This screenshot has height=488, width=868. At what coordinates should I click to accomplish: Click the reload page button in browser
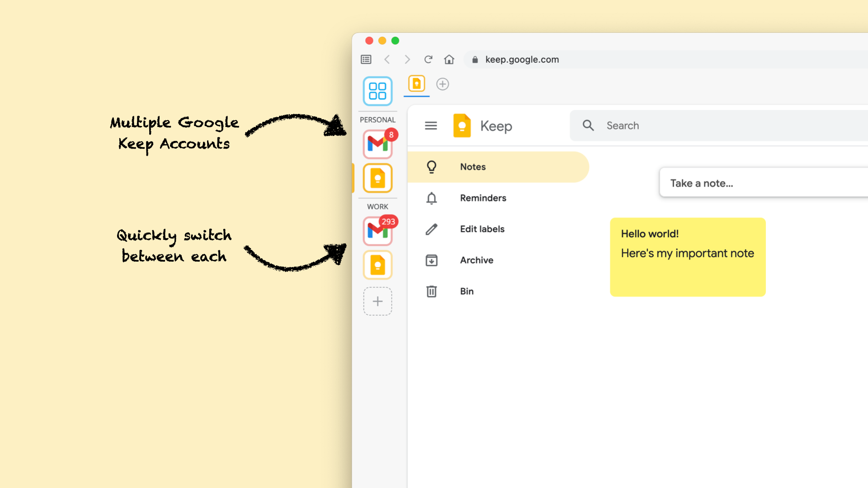pyautogui.click(x=427, y=59)
